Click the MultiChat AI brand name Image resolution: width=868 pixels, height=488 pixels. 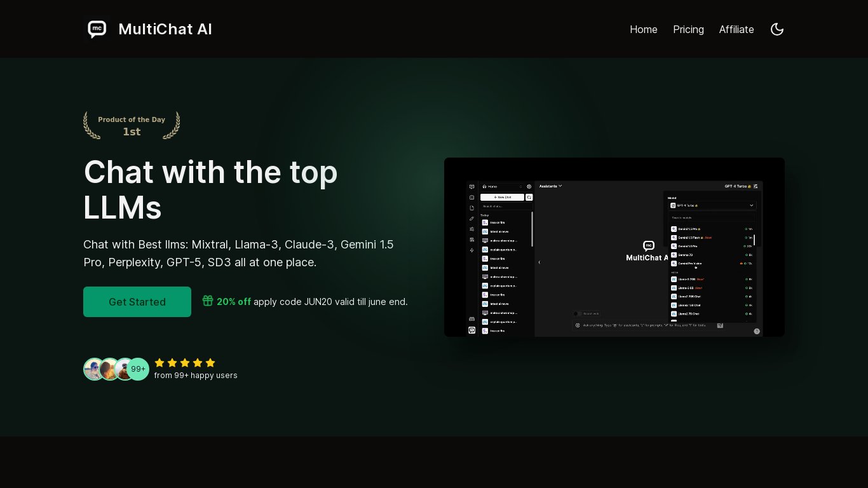click(165, 29)
